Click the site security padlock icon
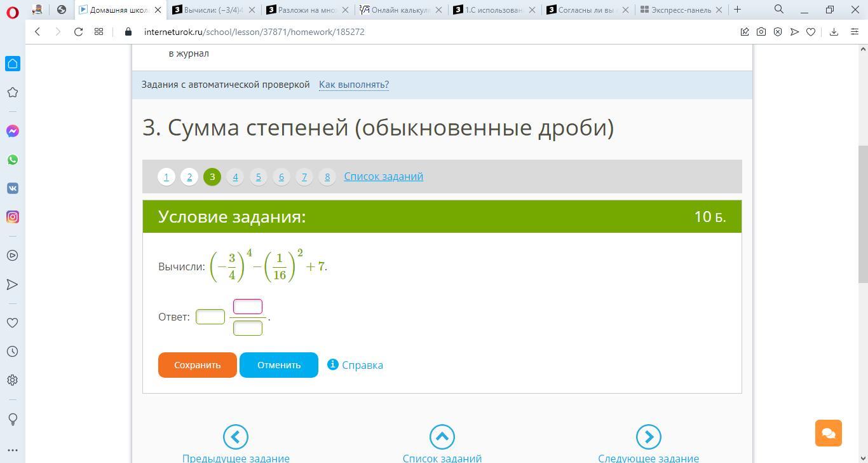The image size is (868, 463). (128, 32)
